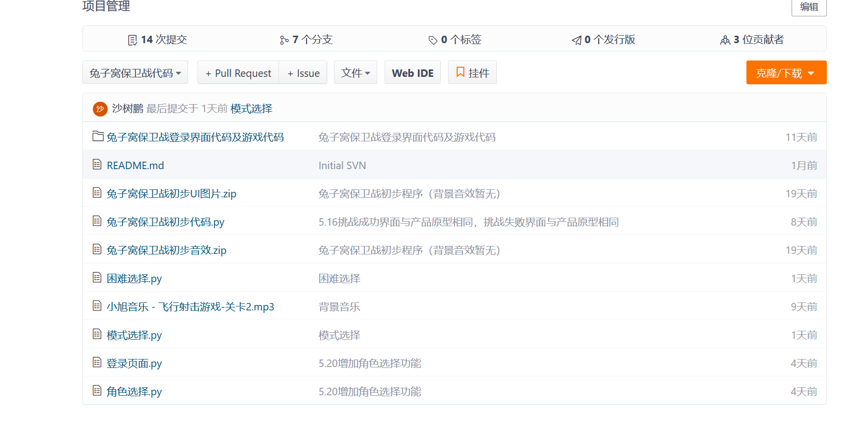
Task: Click the file icon beside 兔子窝保卫战初步音效.zip
Action: 97,249
